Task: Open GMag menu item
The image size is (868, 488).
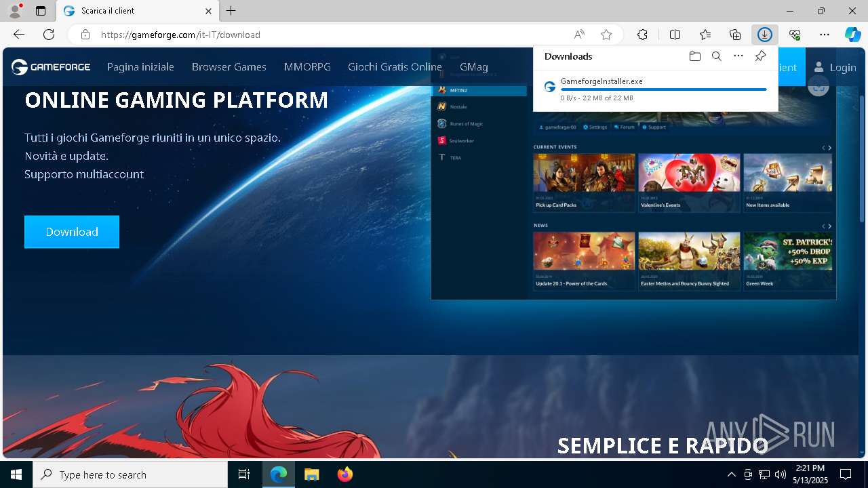Action: tap(473, 67)
